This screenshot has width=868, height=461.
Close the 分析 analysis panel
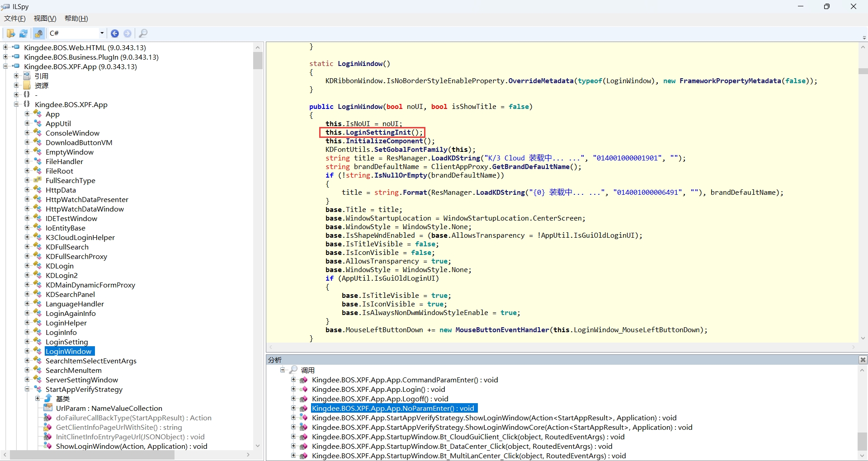point(863,360)
